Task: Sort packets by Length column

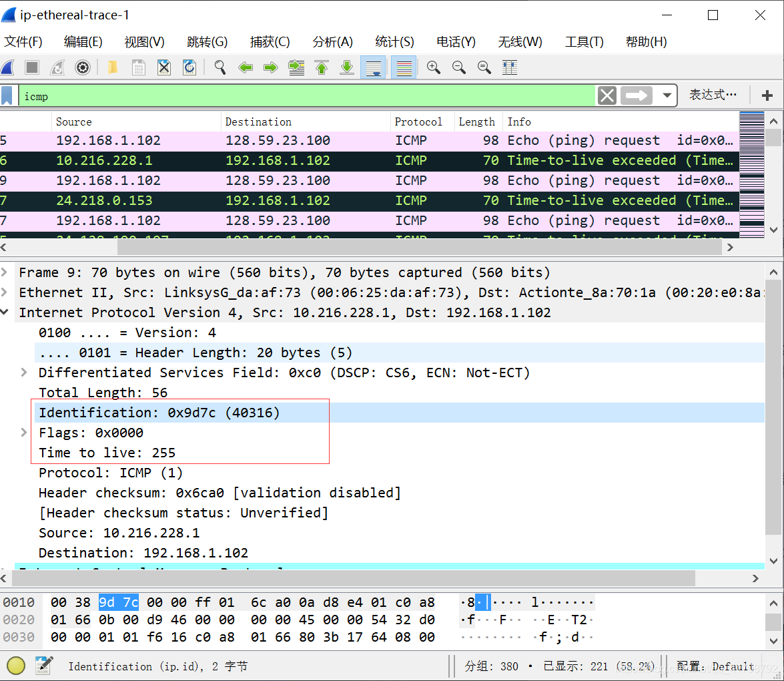Action: pyautogui.click(x=478, y=122)
